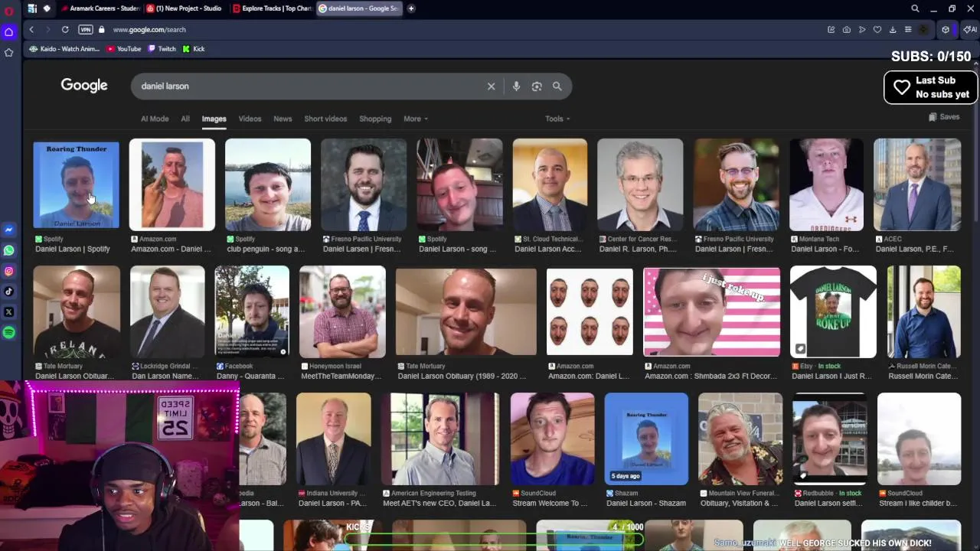Open the Center for Cancer Research image
The image size is (980, 551).
(640, 184)
